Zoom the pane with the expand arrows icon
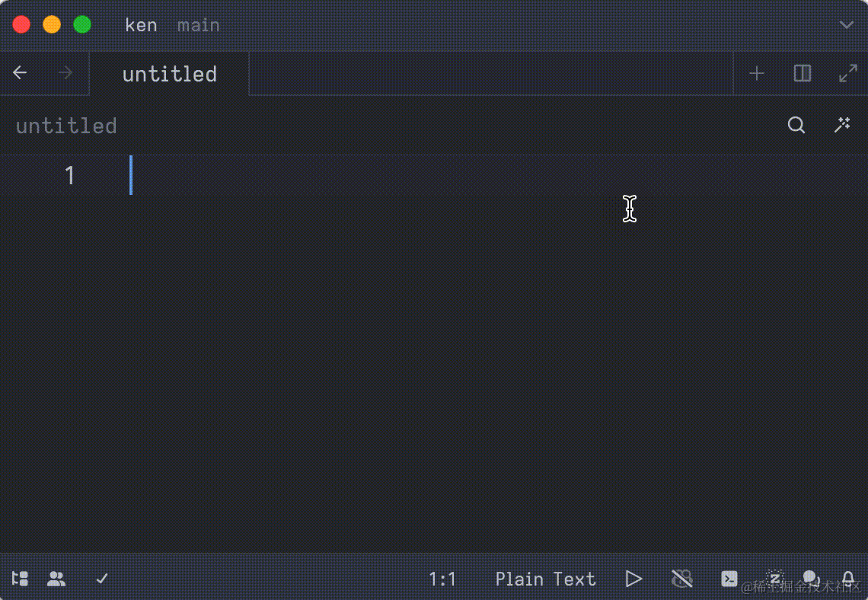Viewport: 868px width, 600px height. (848, 73)
